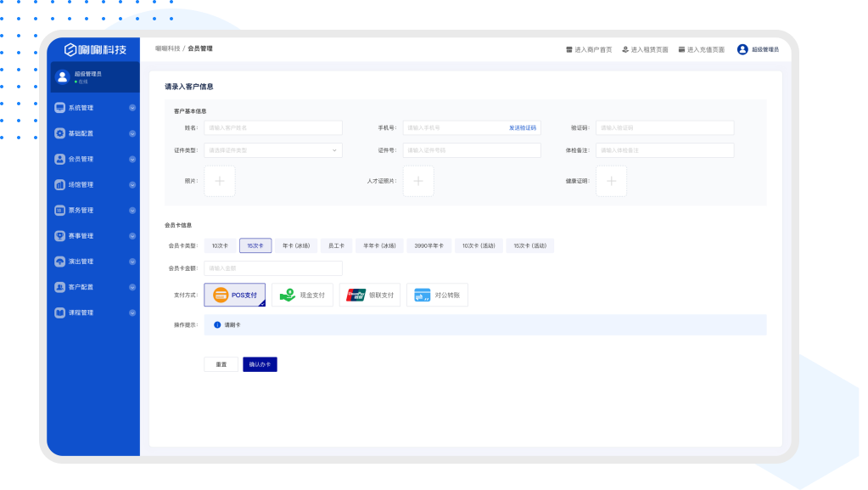
Task: Click the 场馆管理 icon in sidebar
Action: click(x=59, y=184)
